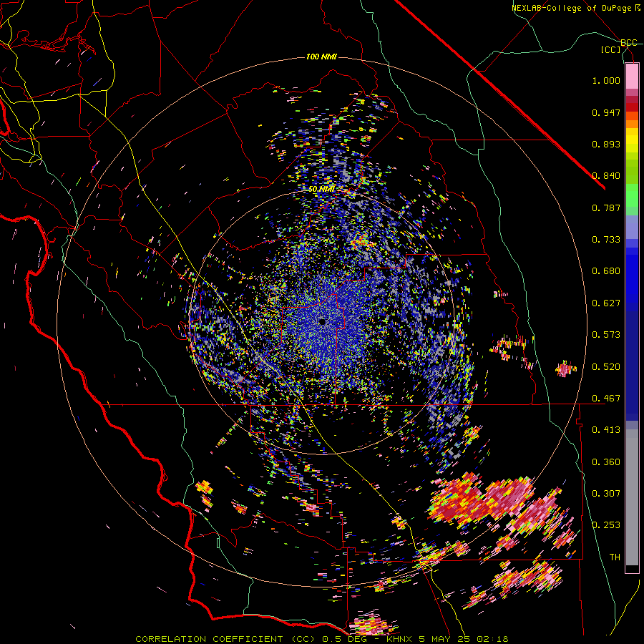Click the 0.840 scale value
This screenshot has height=644, width=644.
point(606,176)
